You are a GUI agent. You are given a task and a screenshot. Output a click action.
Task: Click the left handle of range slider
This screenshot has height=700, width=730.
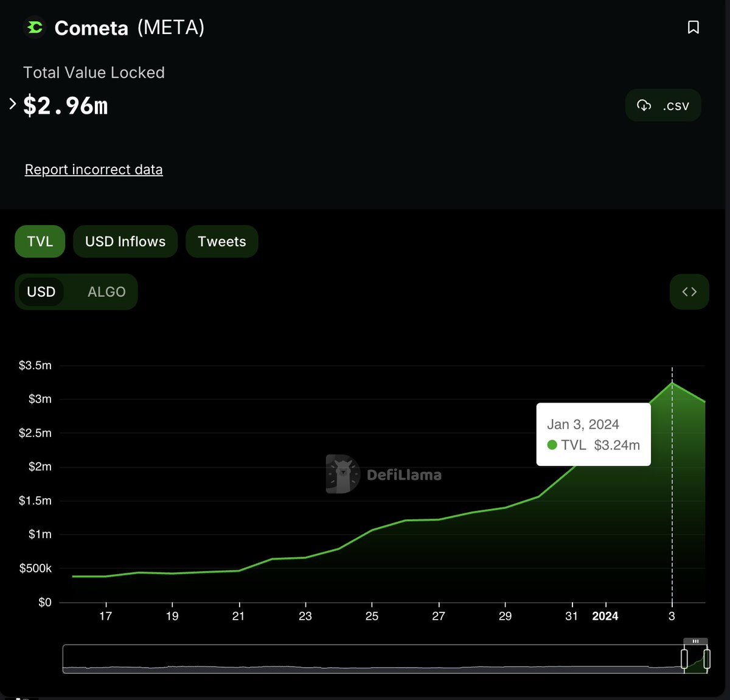(x=684, y=659)
